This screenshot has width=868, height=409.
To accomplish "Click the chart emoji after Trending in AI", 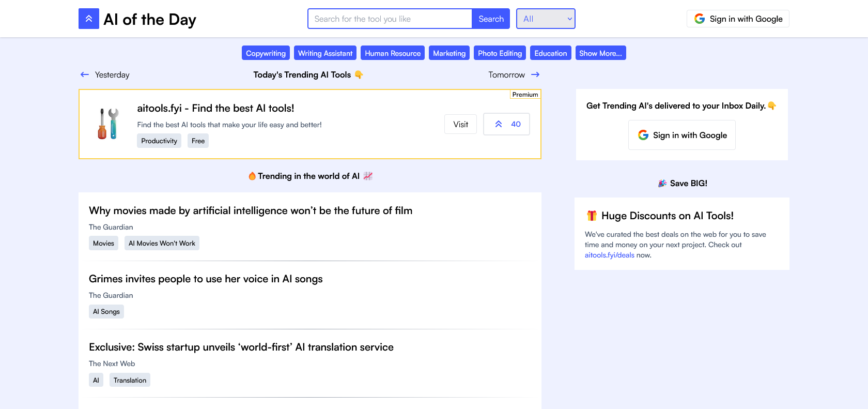I will [x=368, y=176].
